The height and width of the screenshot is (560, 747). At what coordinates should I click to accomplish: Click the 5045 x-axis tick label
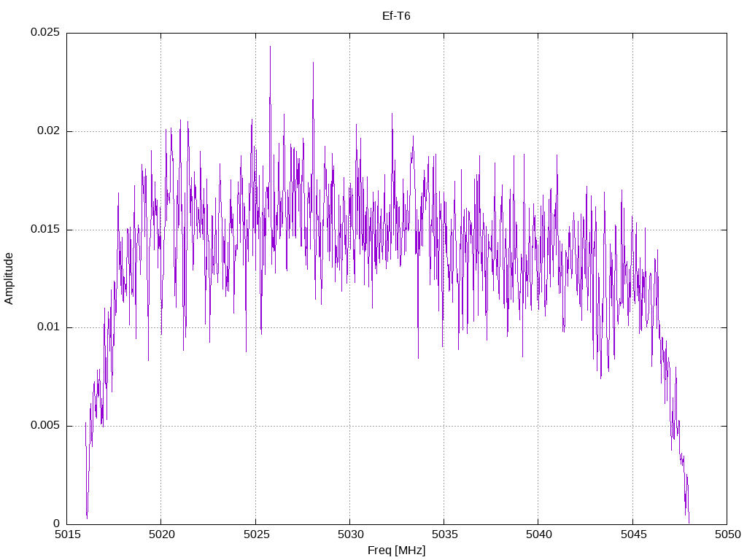click(634, 534)
